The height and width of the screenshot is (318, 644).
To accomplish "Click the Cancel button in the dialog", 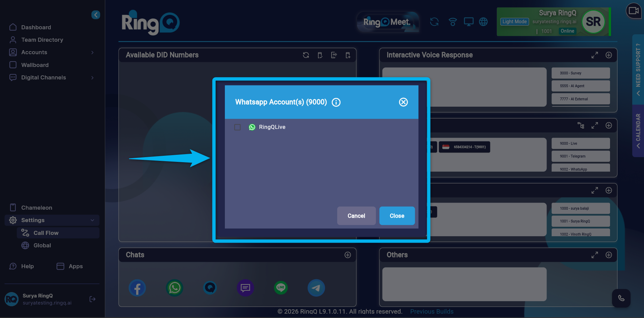I will 356,216.
